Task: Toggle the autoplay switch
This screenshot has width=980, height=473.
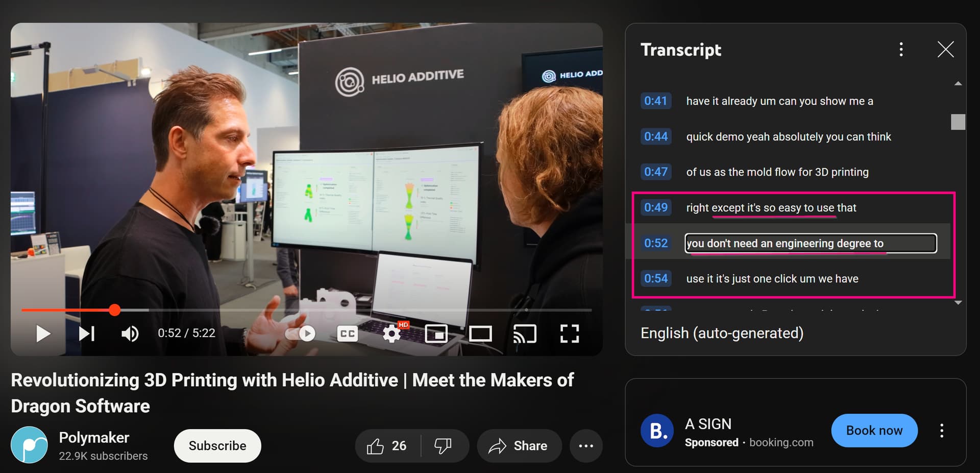Action: [301, 334]
